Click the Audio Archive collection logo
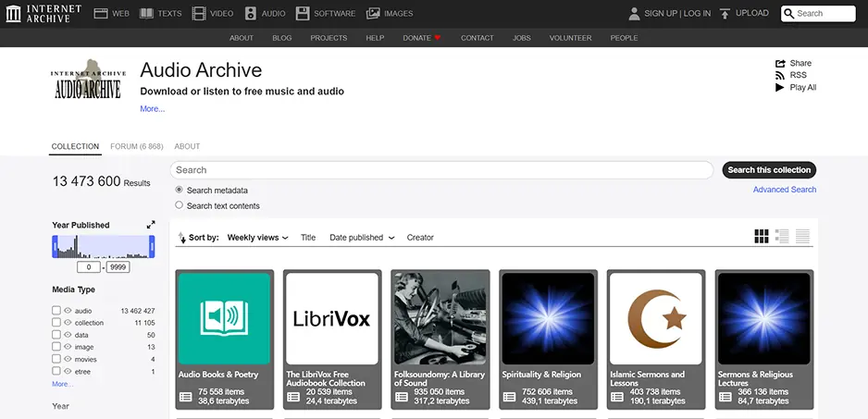The width and height of the screenshot is (868, 419). tap(89, 80)
